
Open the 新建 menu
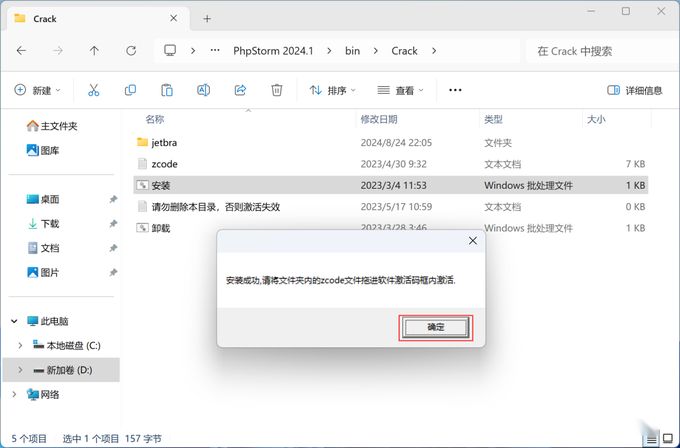pyautogui.click(x=37, y=90)
